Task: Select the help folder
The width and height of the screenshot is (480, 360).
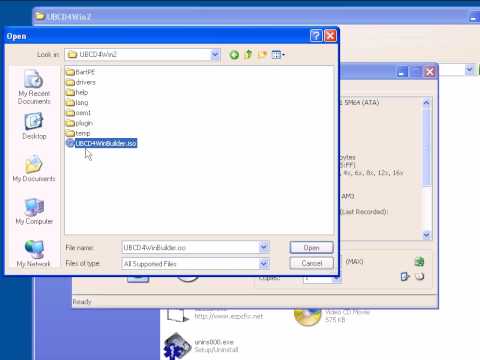Action: point(77,92)
